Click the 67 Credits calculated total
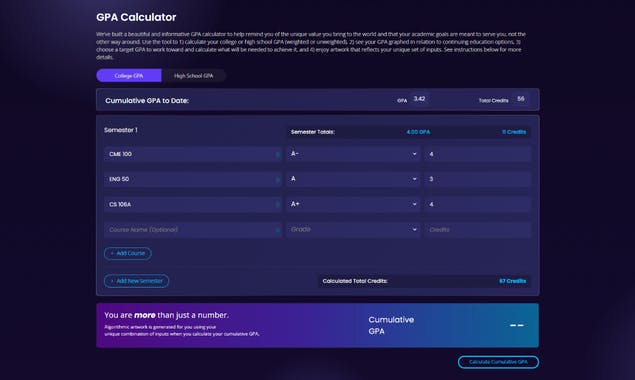The width and height of the screenshot is (635, 380). click(x=513, y=281)
